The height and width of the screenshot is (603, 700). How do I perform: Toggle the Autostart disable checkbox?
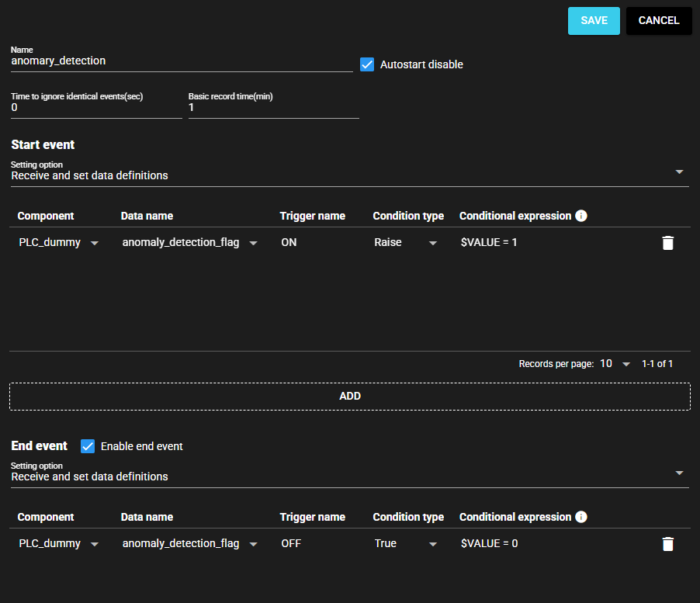coord(368,64)
